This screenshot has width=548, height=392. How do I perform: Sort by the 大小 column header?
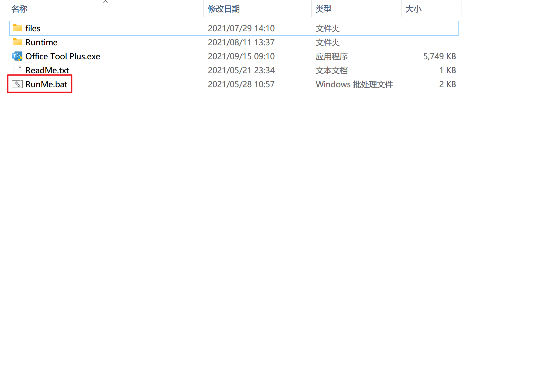(413, 9)
